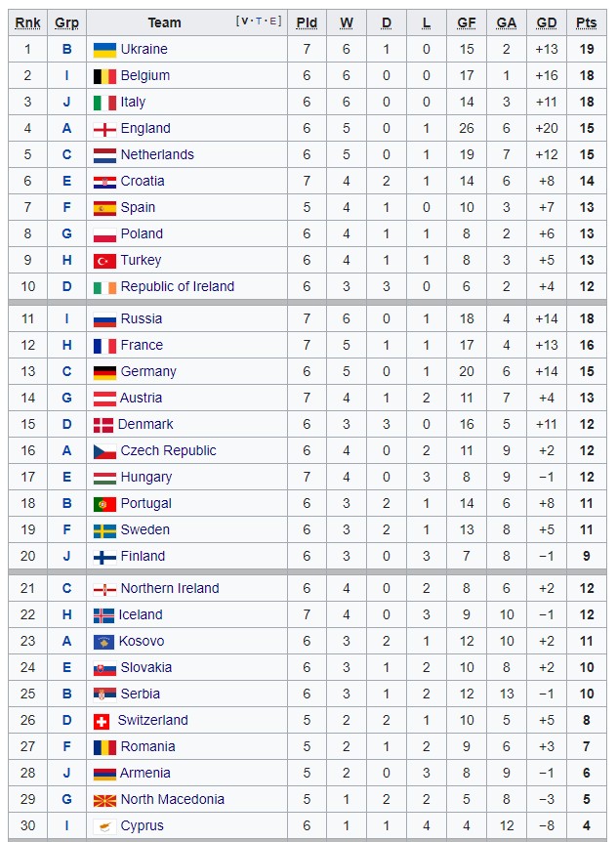Click the Ukraine flag icon
Viewport: 616px width, 842px height.
click(104, 49)
